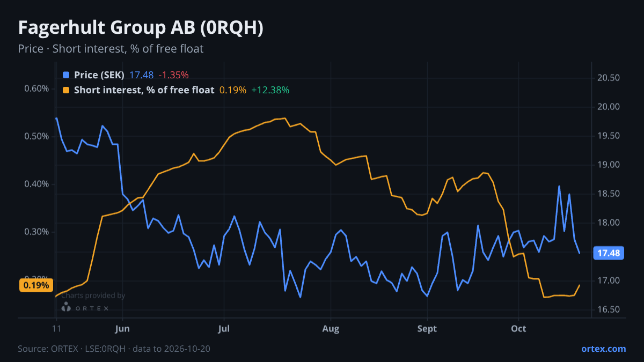Click the Aug label on the x-axis
The image size is (644, 362).
[x=331, y=329]
